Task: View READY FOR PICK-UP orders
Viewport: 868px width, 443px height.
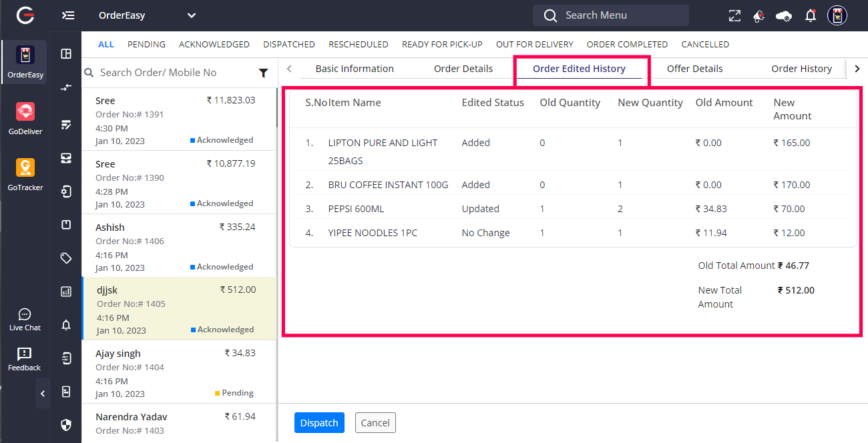Action: [442, 45]
